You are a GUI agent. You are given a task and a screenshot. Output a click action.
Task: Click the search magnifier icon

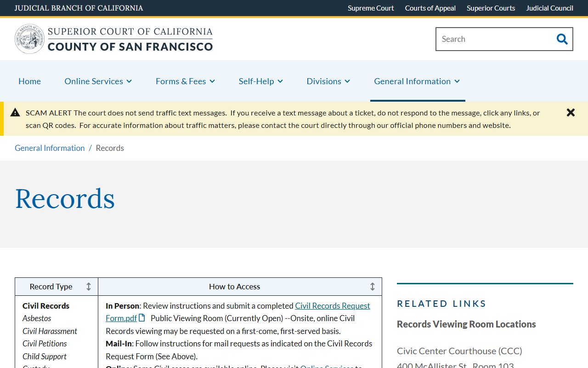tap(562, 39)
